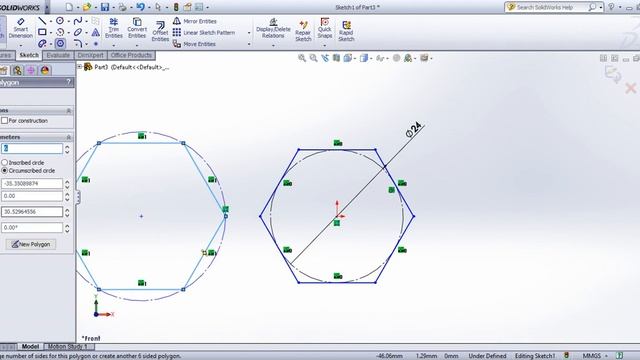Image resolution: width=640 pixels, height=360 pixels.
Task: Click the Rebuild traffic light icon
Action: point(176,7)
